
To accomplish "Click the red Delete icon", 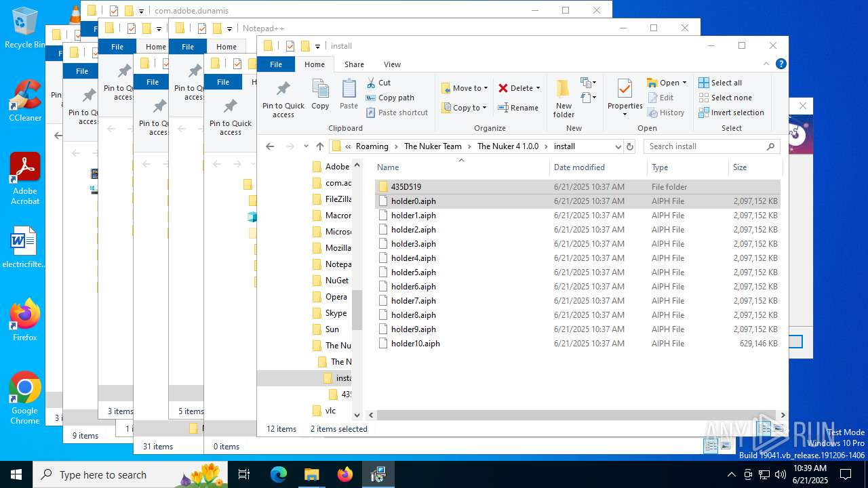I will pos(503,88).
